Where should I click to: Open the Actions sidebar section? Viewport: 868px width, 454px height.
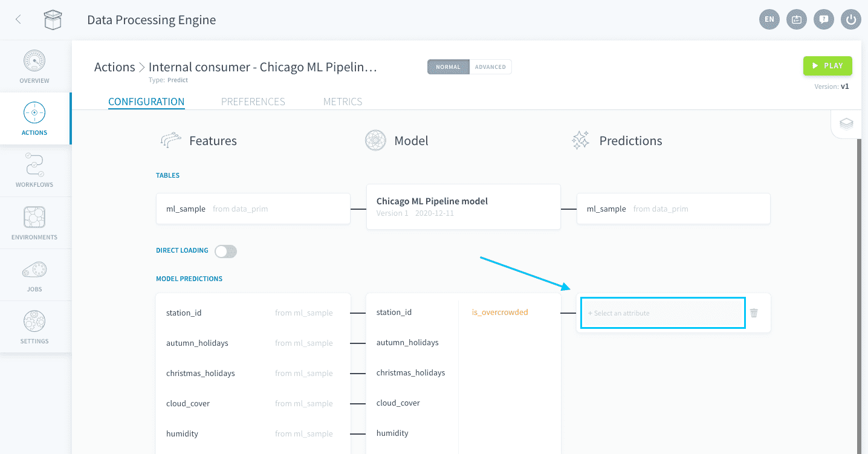click(34, 118)
